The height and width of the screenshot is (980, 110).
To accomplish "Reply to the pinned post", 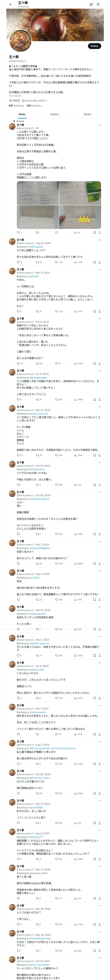I will point(18,232).
